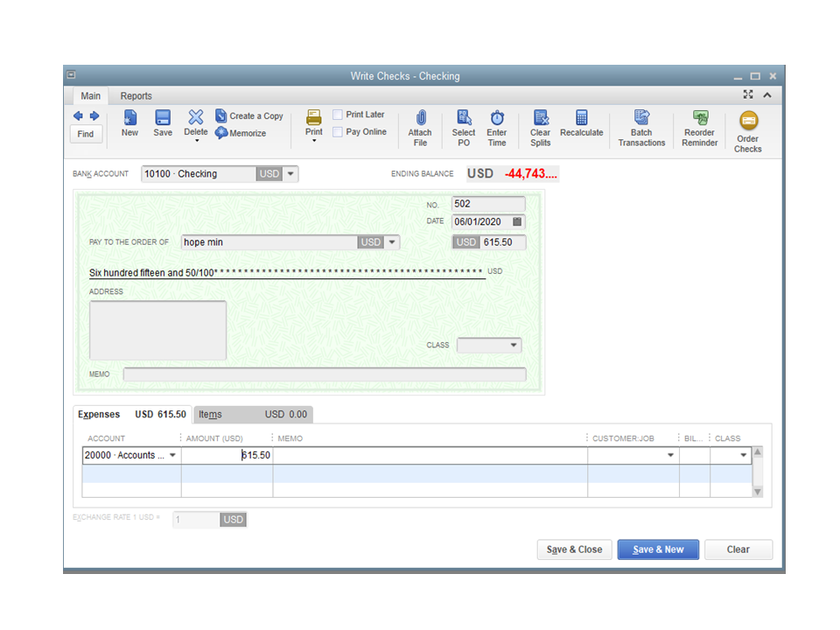Enable Print Later checkbox
The image size is (840, 630).
pos(338,115)
